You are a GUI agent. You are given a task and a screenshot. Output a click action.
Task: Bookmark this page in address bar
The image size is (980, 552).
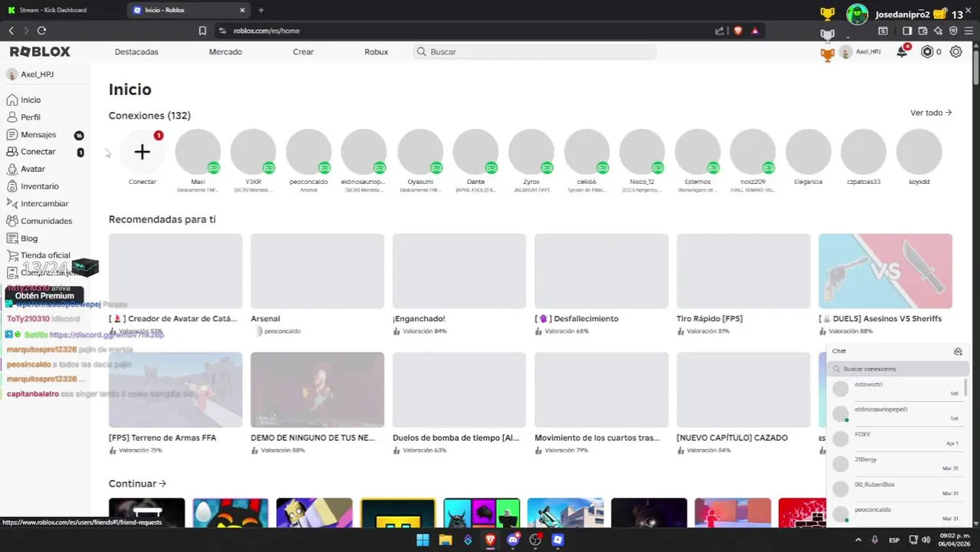202,31
